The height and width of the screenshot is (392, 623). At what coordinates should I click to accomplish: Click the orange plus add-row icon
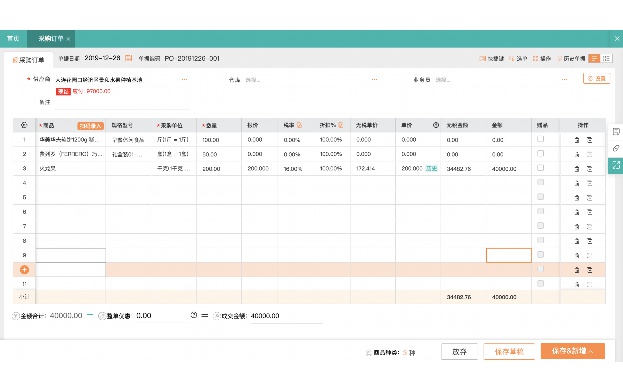[x=24, y=270]
